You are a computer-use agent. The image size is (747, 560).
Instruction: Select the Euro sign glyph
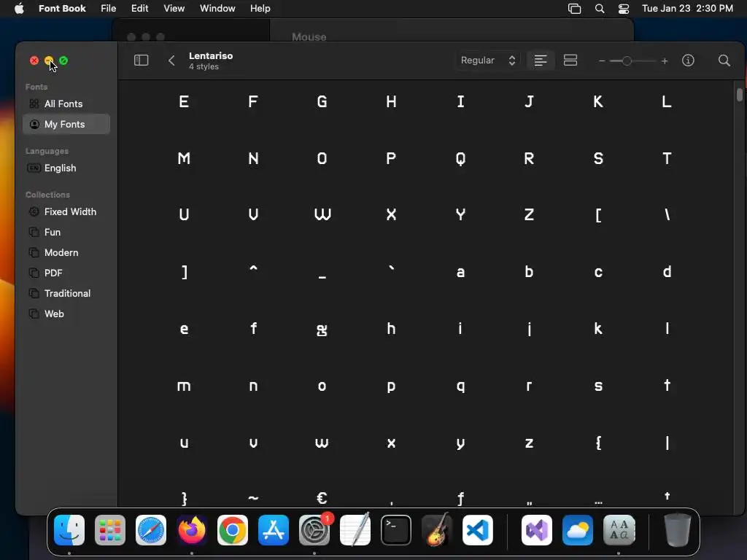(322, 498)
